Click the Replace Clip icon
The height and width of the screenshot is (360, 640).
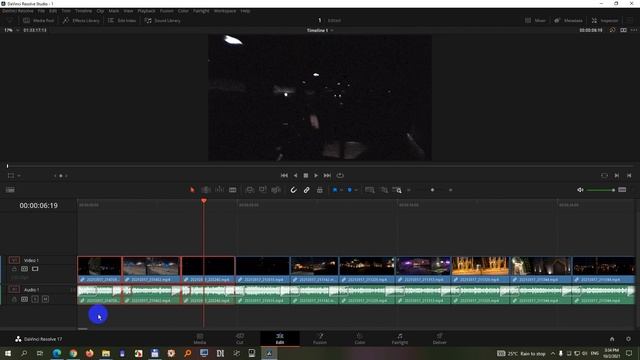276,190
